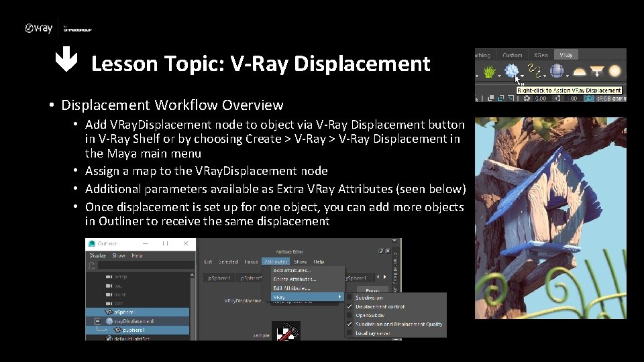The width and height of the screenshot is (644, 362).
Task: Choose Delete Attributes... from the menu
Action: (294, 279)
